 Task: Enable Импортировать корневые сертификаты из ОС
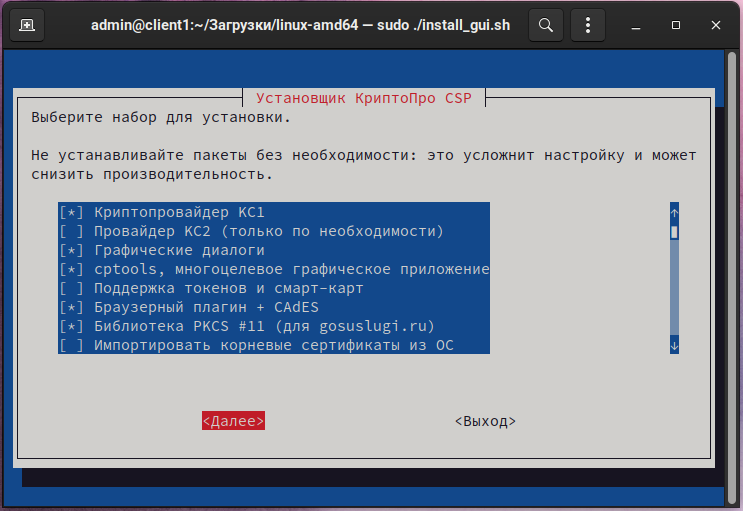coord(71,345)
